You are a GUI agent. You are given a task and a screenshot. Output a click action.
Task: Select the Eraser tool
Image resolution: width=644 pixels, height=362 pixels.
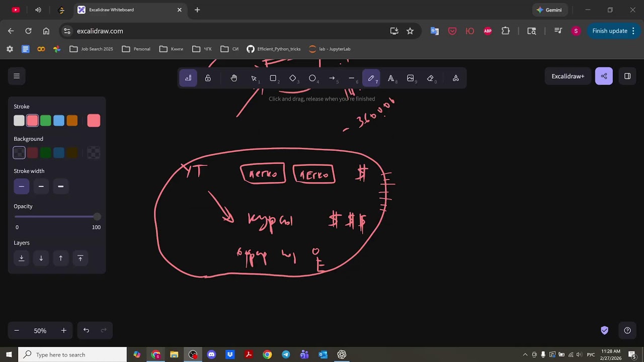(x=430, y=78)
